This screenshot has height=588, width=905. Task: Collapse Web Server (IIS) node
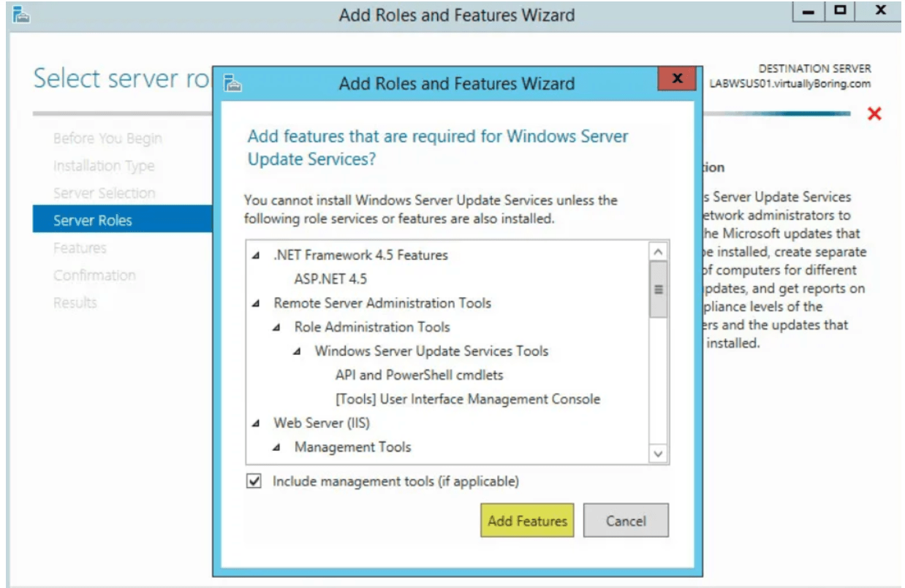(x=256, y=423)
